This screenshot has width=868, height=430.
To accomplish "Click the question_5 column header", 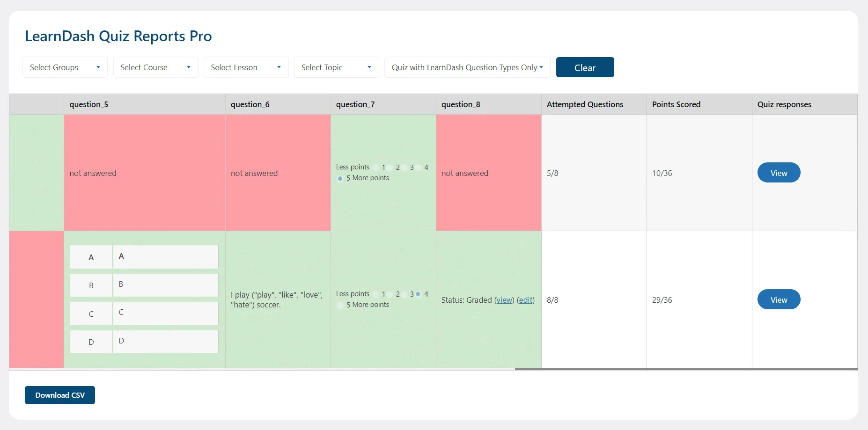I will (88, 104).
